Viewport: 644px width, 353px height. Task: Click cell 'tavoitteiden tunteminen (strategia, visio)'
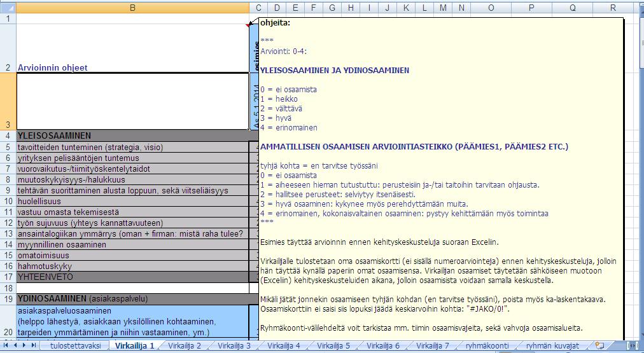[x=132, y=147]
